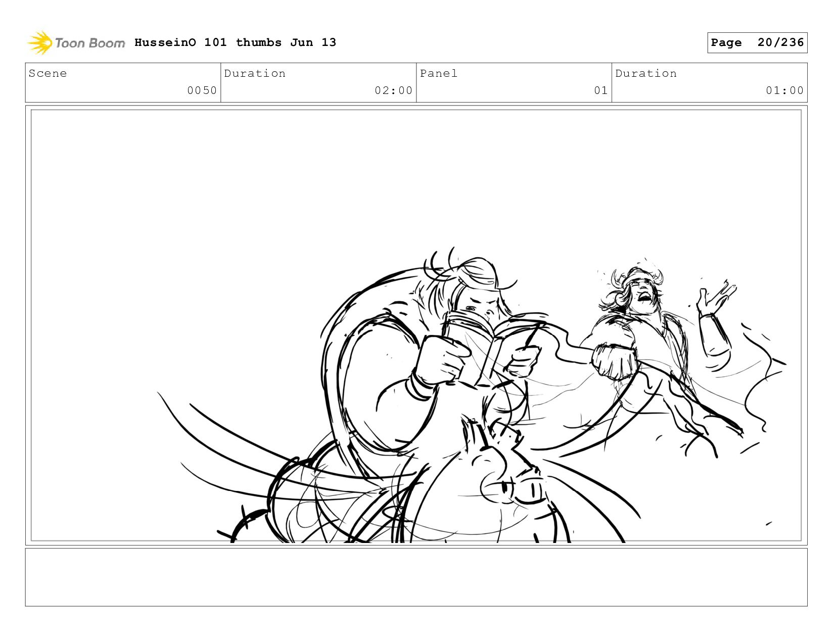
Task: Click scene duration value '02:00'
Action: [393, 90]
